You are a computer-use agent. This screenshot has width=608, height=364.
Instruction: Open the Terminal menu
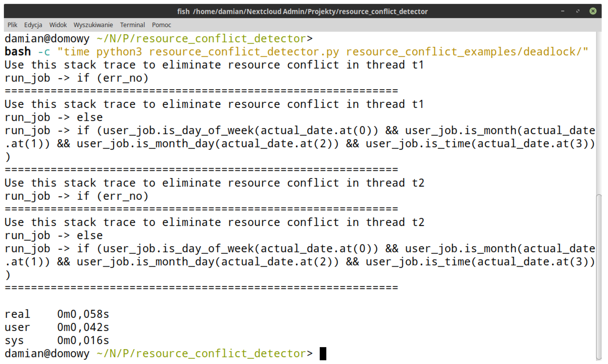[x=132, y=25]
